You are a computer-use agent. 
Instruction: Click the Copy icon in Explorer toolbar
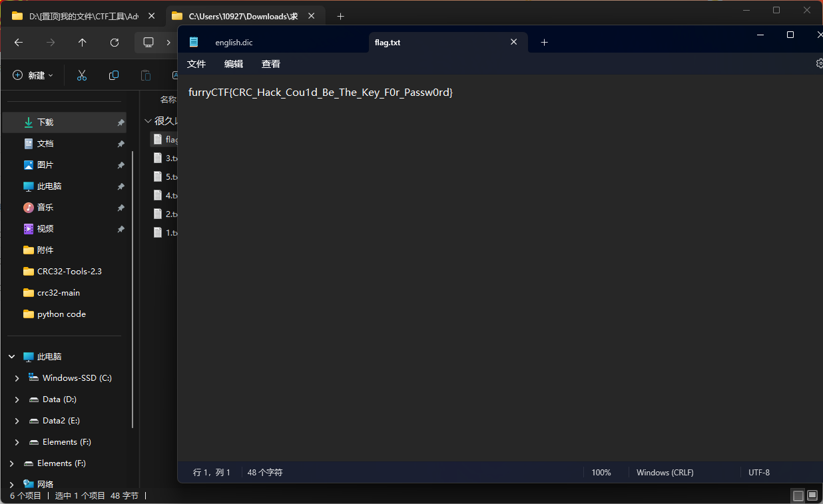(x=114, y=75)
